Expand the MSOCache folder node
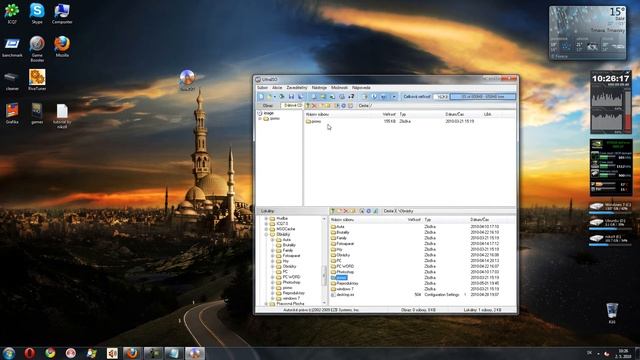The height and width of the screenshot is (360, 640). [267, 229]
